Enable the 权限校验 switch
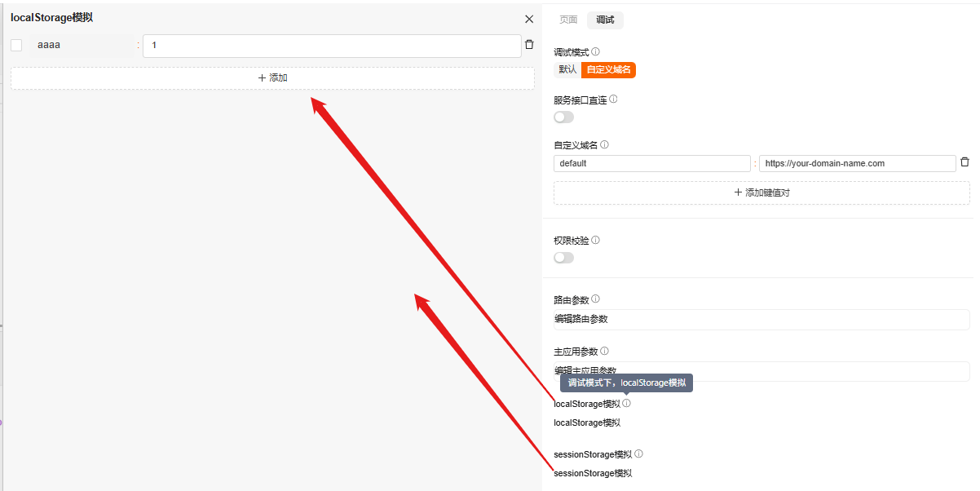The height and width of the screenshot is (491, 980). tap(563, 256)
